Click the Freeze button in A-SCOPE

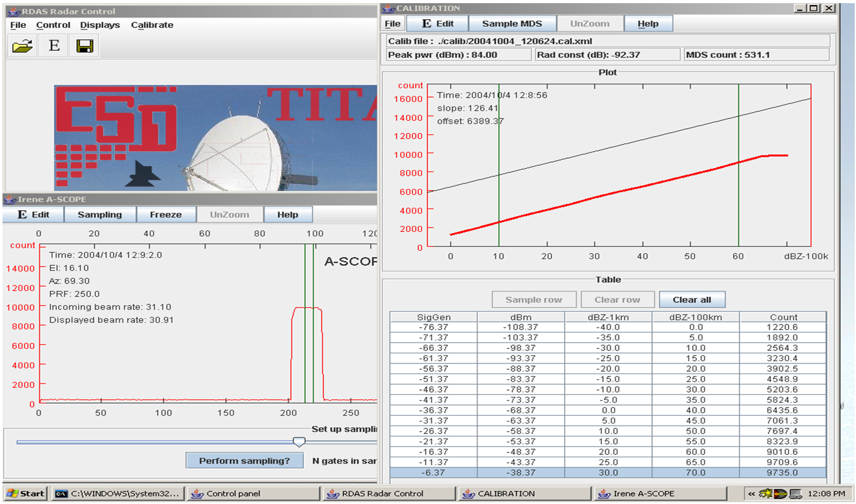tap(166, 214)
